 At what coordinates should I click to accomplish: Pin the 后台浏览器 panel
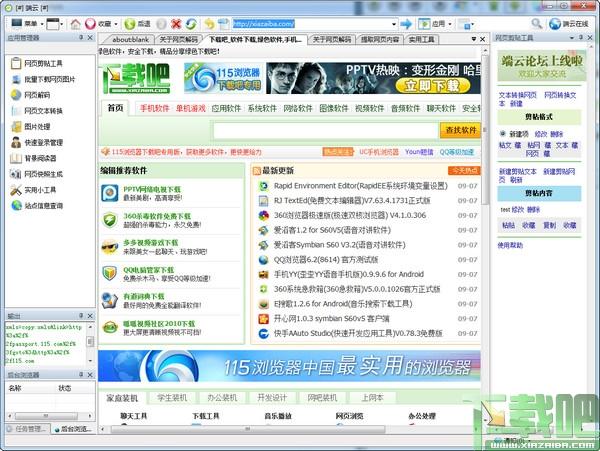point(81,374)
